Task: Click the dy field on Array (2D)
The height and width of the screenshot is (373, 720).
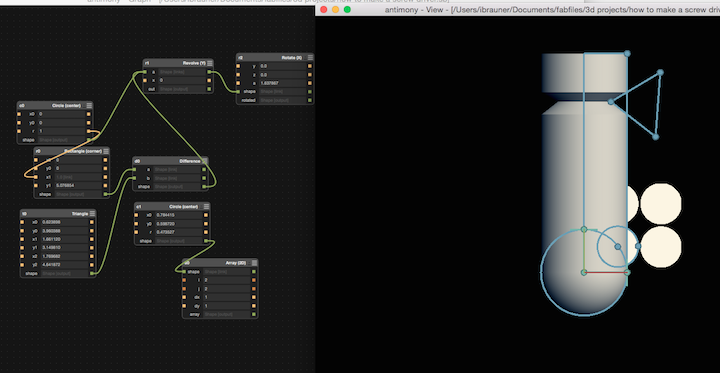Action: click(x=226, y=306)
